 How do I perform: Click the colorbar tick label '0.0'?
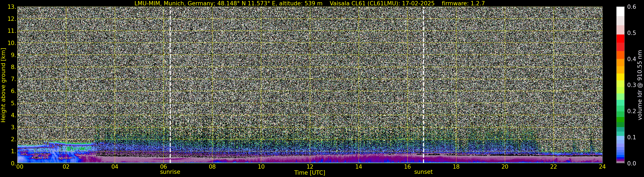(x=632, y=163)
